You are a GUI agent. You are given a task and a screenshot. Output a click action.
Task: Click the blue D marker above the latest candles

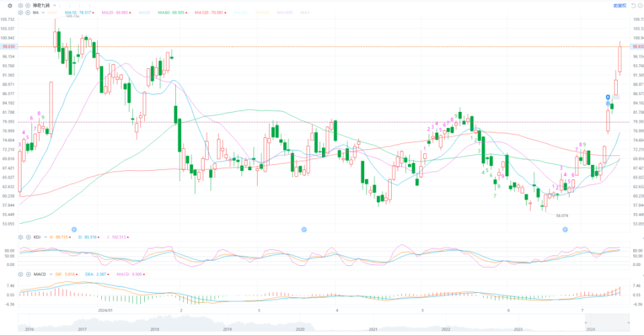tap(608, 97)
